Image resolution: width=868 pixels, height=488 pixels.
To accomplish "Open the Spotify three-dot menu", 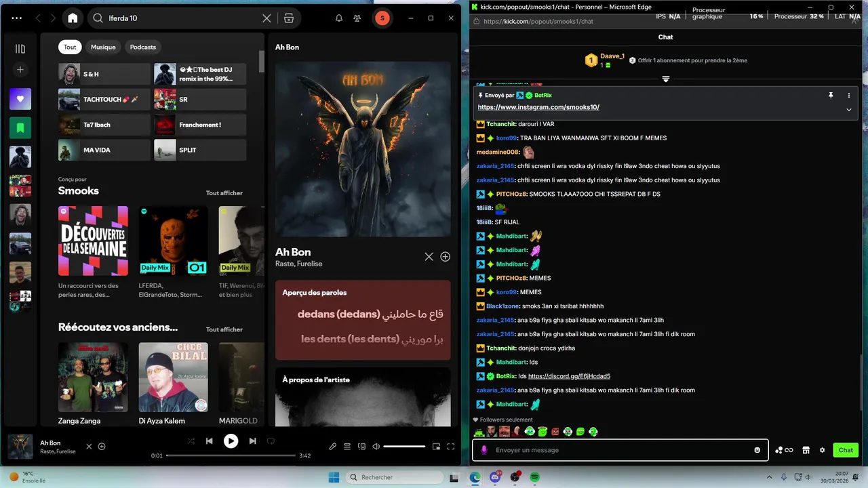I will click(x=17, y=18).
